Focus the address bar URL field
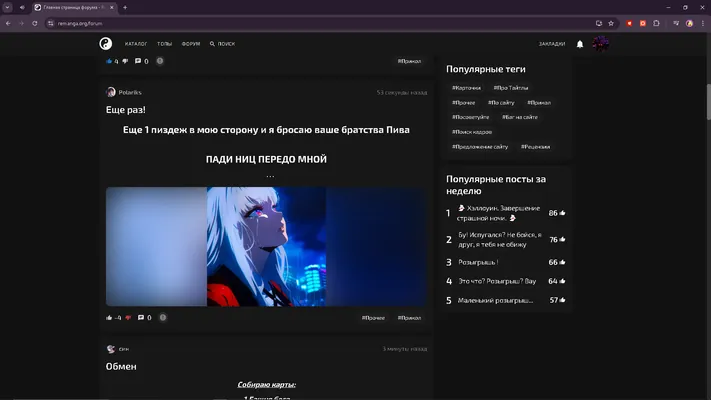Screen dimensions: 711x400 point(317,23)
